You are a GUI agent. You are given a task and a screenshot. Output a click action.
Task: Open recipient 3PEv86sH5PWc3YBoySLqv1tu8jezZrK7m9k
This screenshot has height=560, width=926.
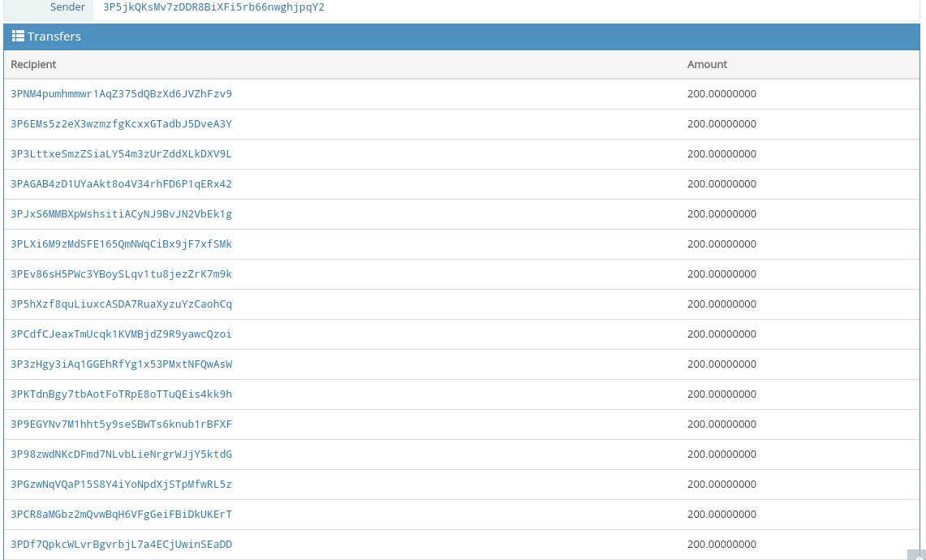point(121,274)
